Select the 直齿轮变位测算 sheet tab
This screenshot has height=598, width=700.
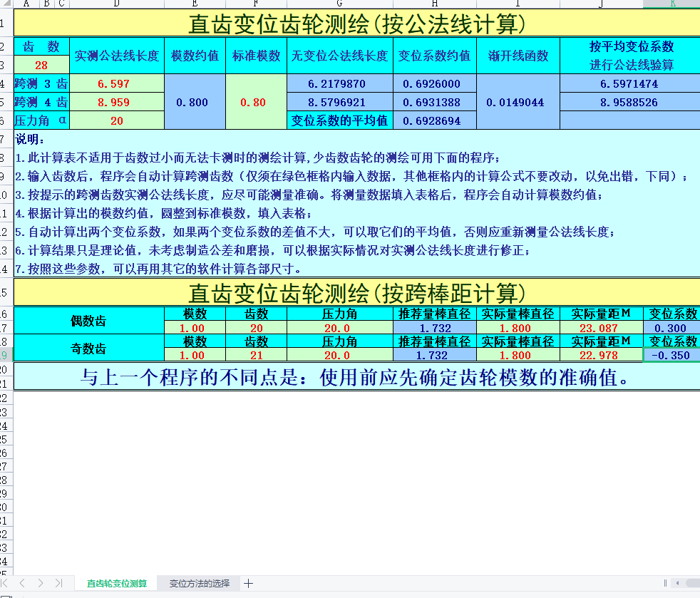click(117, 583)
